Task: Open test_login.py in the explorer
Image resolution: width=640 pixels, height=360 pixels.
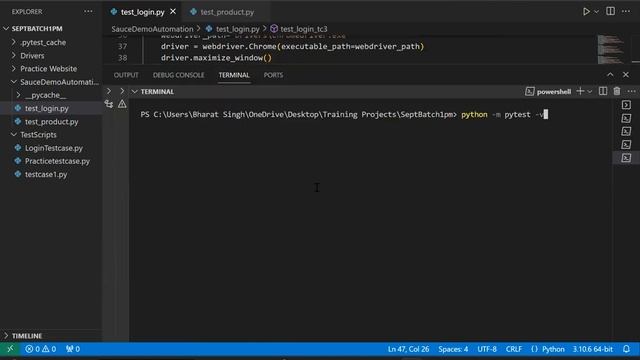Action: click(47, 109)
